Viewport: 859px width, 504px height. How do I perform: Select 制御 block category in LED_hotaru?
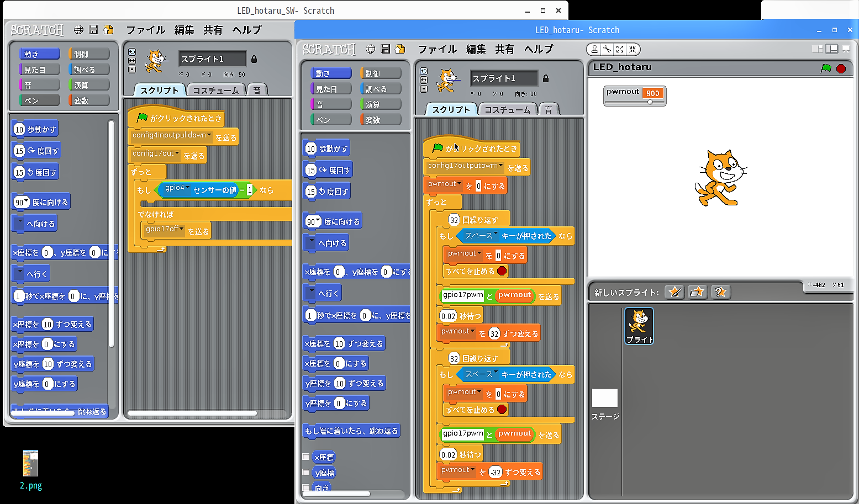point(381,73)
